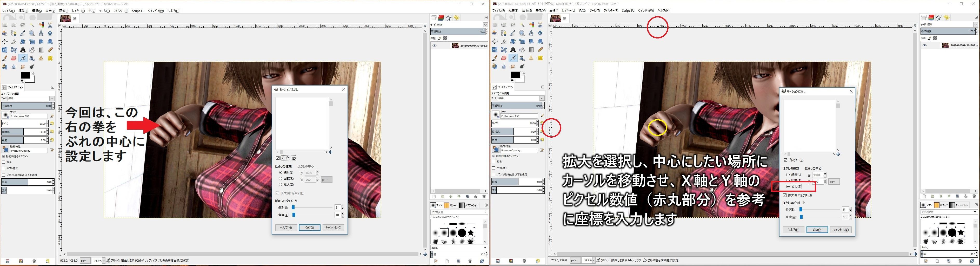The image size is (980, 266).
Task: Switch to パターン tab in left window
Action: pos(451,205)
